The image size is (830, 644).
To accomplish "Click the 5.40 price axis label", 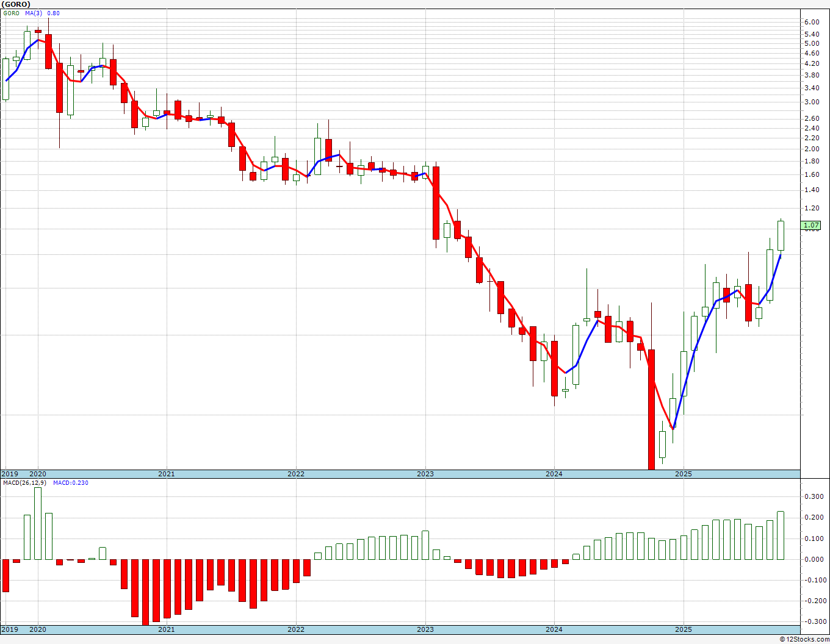I will click(x=812, y=34).
